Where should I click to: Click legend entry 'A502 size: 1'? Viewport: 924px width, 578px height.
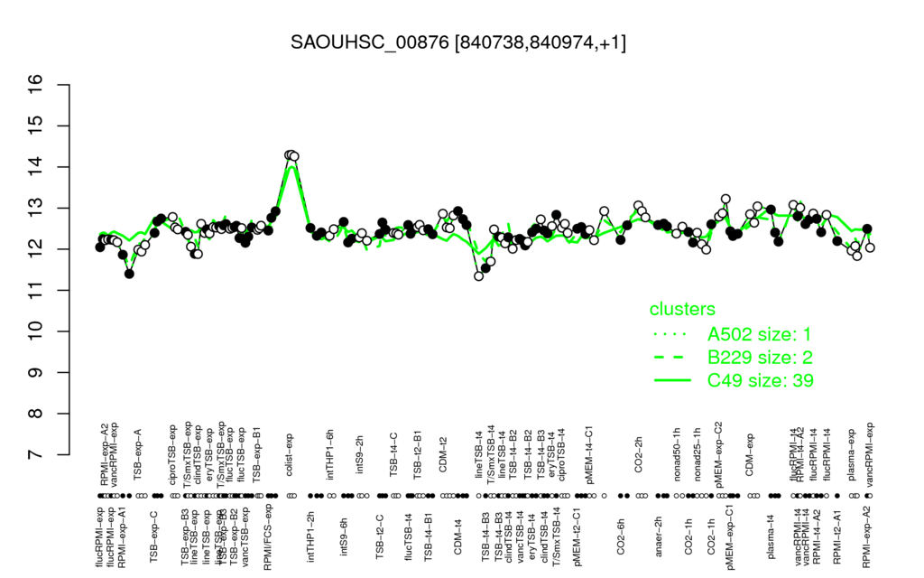(x=759, y=334)
